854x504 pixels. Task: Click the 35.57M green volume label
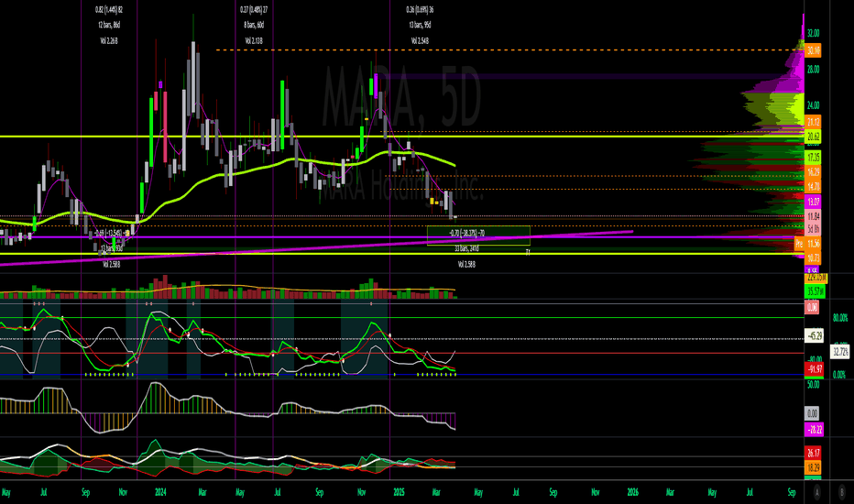[816, 291]
